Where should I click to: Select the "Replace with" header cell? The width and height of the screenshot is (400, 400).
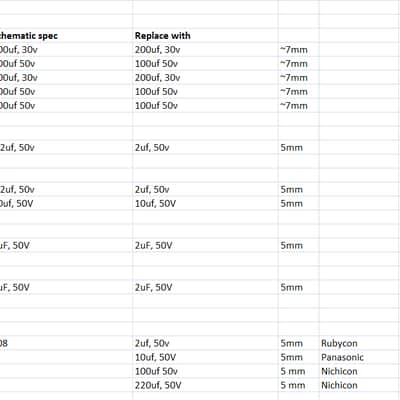(x=205, y=35)
